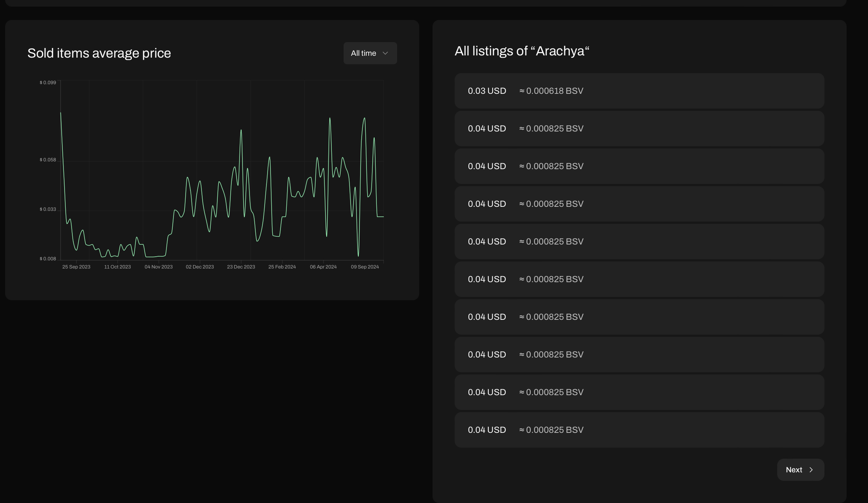868x503 pixels.
Task: Click the 25 Sep 2023 axis label
Action: [x=76, y=267]
